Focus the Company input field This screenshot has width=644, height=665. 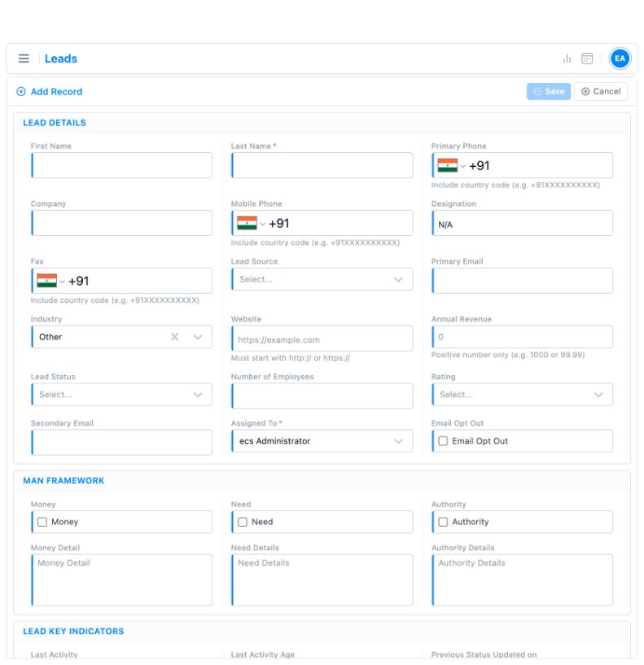(x=122, y=223)
